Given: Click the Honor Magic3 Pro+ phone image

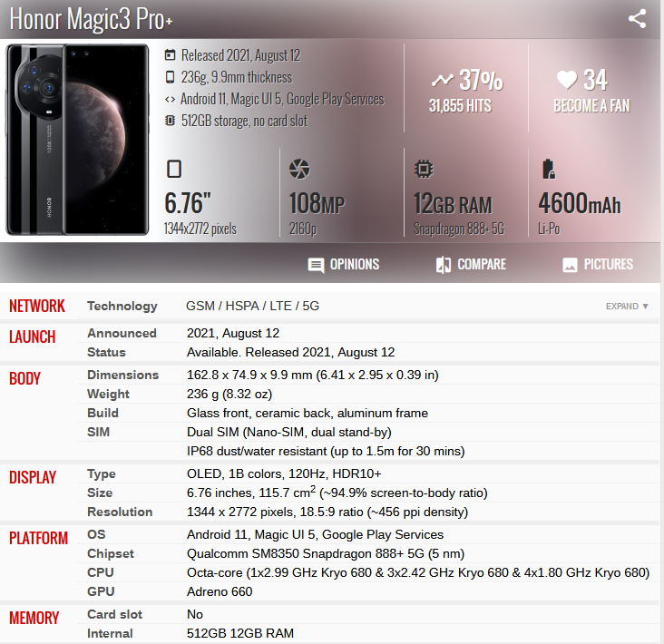Looking at the screenshot, I should (77, 140).
